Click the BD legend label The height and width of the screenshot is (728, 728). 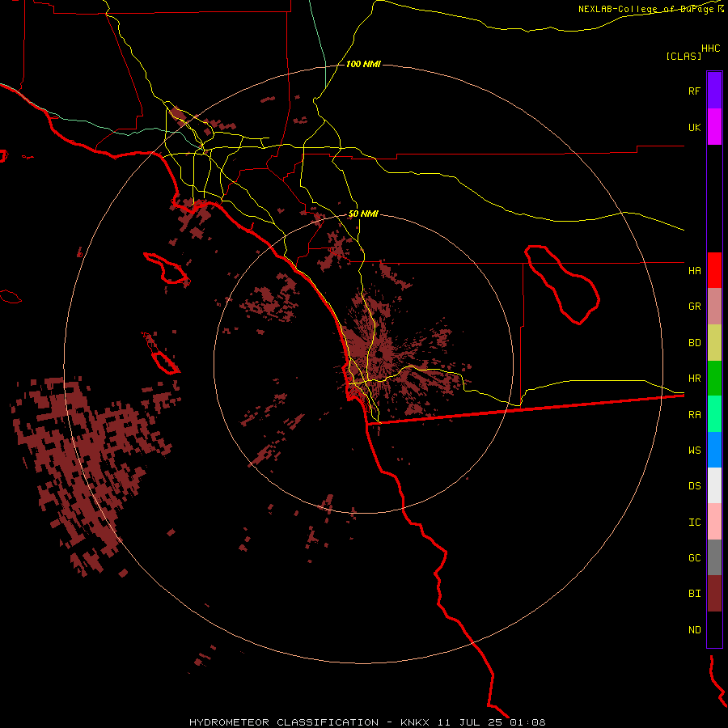point(694,343)
